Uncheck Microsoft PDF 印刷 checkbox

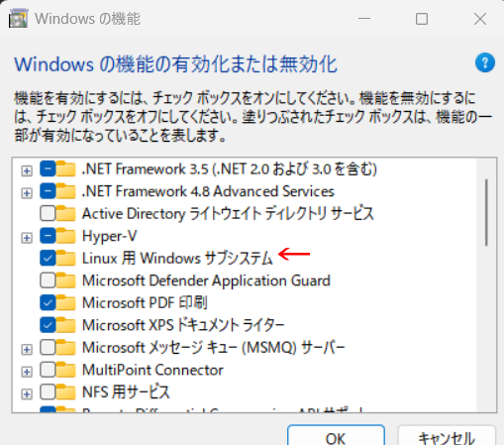coord(48,302)
